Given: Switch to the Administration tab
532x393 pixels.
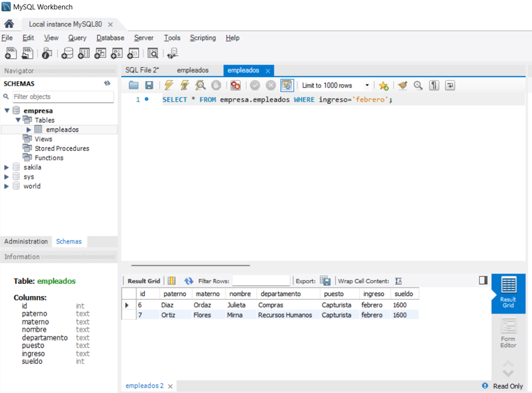Looking at the screenshot, I should pyautogui.click(x=26, y=241).
